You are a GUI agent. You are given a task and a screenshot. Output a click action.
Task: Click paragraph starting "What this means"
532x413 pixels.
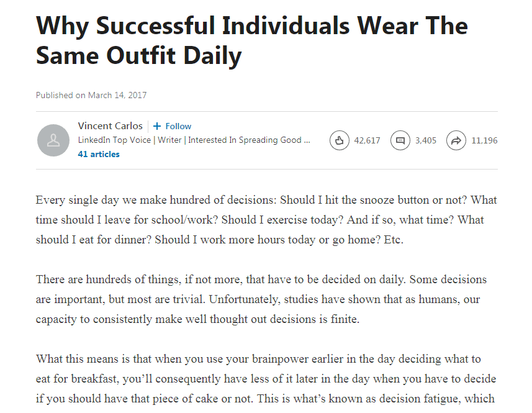pyautogui.click(x=266, y=378)
